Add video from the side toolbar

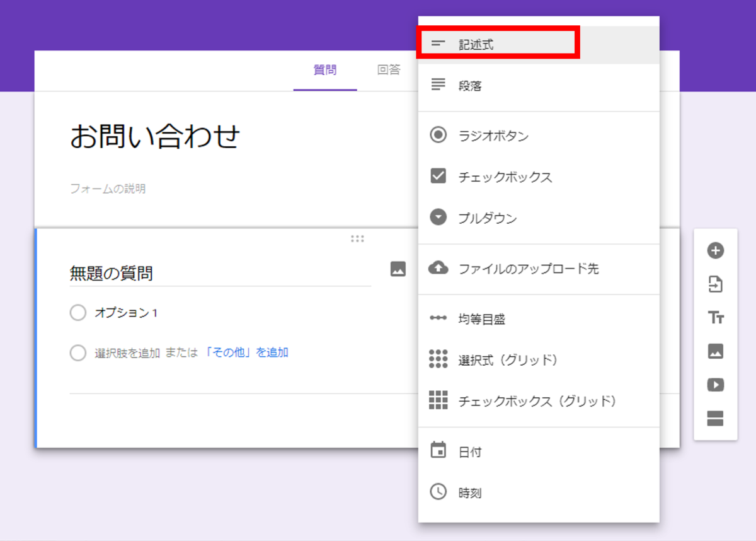pyautogui.click(x=715, y=385)
